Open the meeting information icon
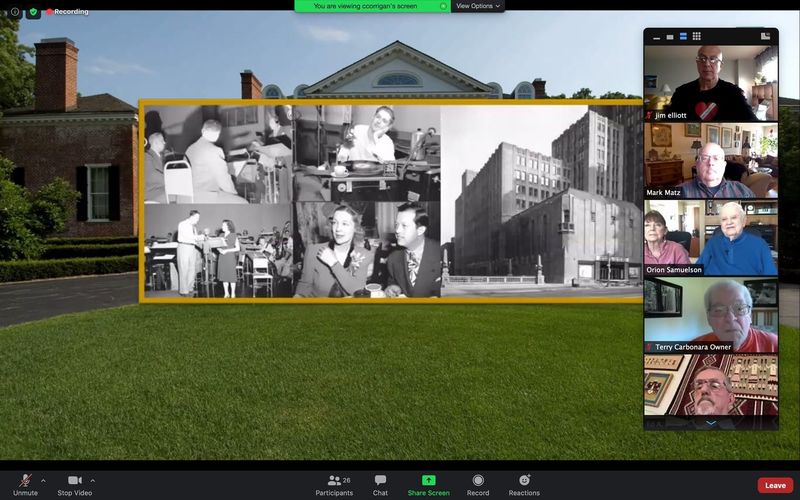Image resolution: width=800 pixels, height=500 pixels. (x=15, y=12)
